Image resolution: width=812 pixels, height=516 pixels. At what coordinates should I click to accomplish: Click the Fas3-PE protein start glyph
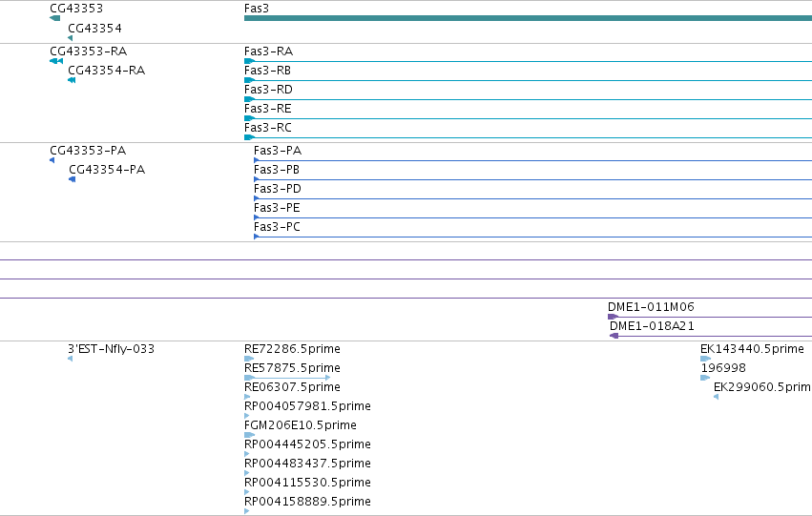257,217
